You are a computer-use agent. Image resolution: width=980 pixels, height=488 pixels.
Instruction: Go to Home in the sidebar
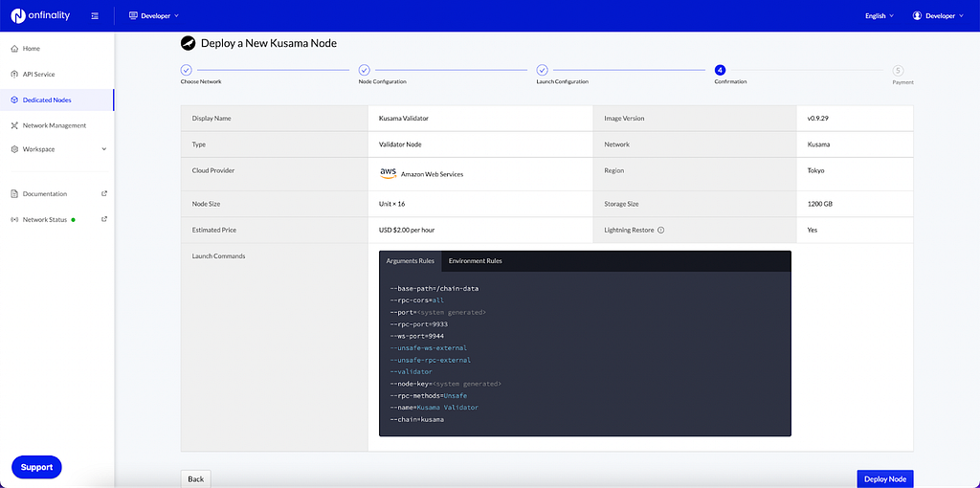pyautogui.click(x=56, y=48)
